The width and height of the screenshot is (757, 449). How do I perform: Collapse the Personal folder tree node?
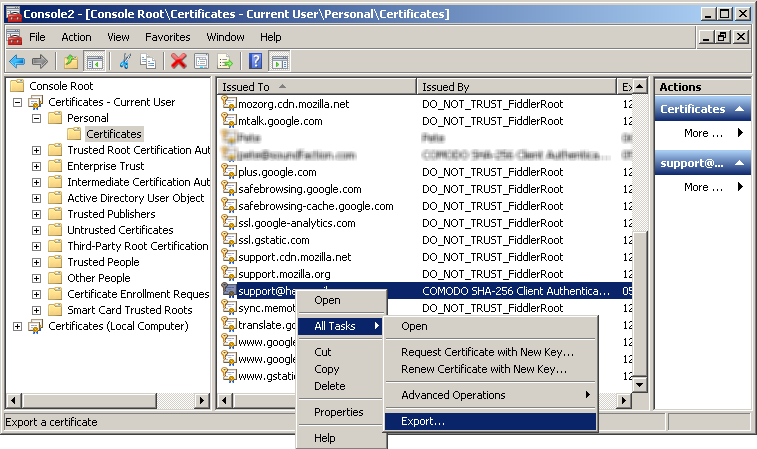click(x=37, y=118)
